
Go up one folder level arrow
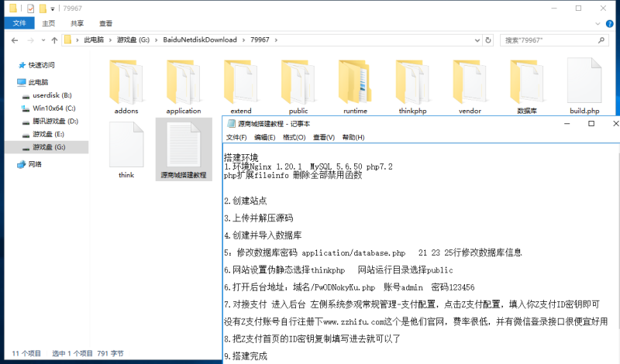54,40
